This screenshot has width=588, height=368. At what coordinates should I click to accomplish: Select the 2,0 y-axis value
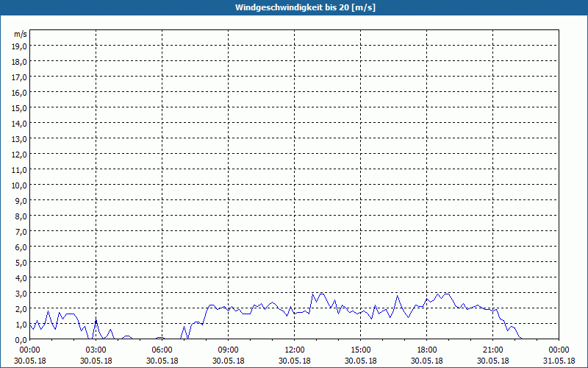(x=22, y=308)
